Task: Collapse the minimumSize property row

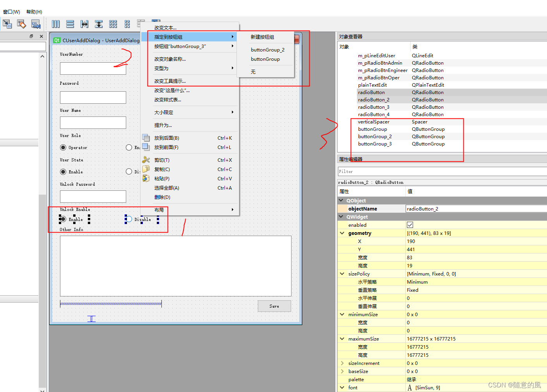Action: [x=342, y=314]
